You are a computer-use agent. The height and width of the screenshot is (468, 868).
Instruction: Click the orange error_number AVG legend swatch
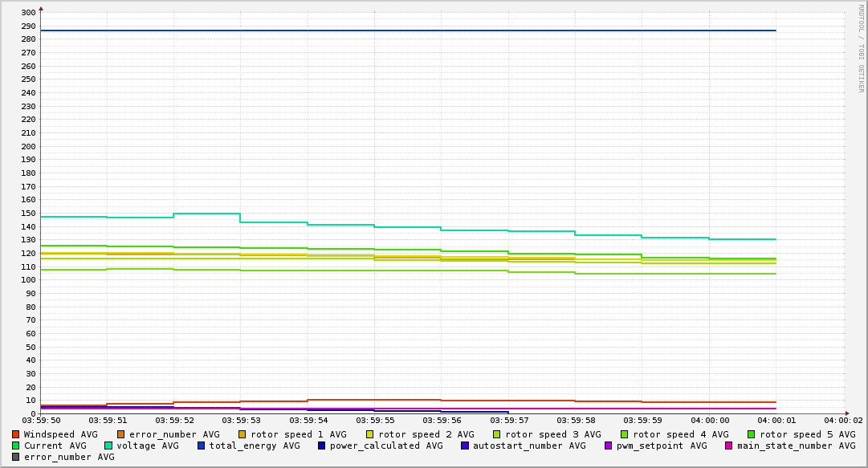tap(121, 434)
